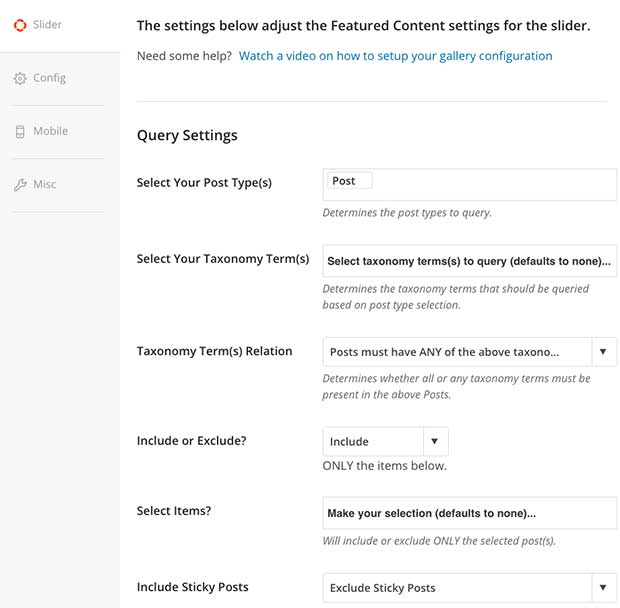
Task: Click the Select Your Post Type(s) label
Action: tap(204, 183)
